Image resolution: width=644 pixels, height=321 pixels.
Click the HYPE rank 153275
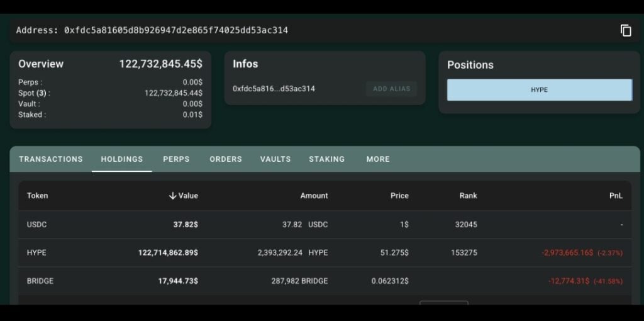[464, 252]
